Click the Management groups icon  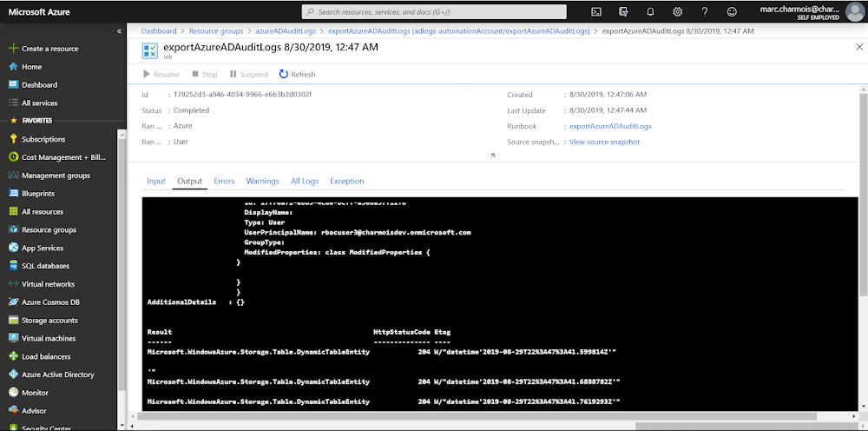14,176
